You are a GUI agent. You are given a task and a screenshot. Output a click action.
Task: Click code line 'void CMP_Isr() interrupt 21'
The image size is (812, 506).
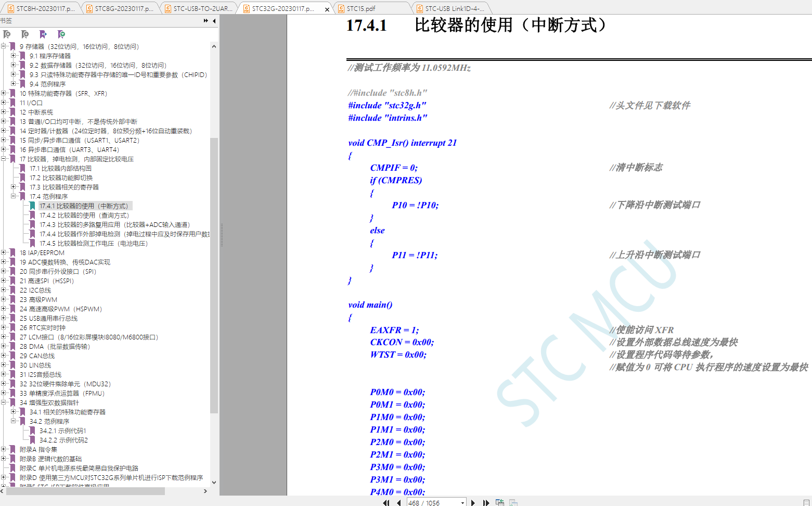point(403,143)
